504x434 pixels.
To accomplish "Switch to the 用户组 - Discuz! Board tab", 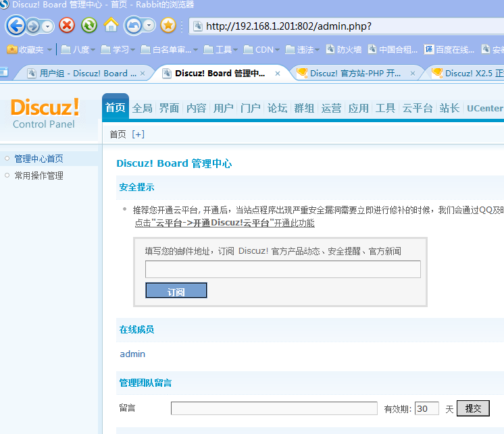I will click(83, 74).
